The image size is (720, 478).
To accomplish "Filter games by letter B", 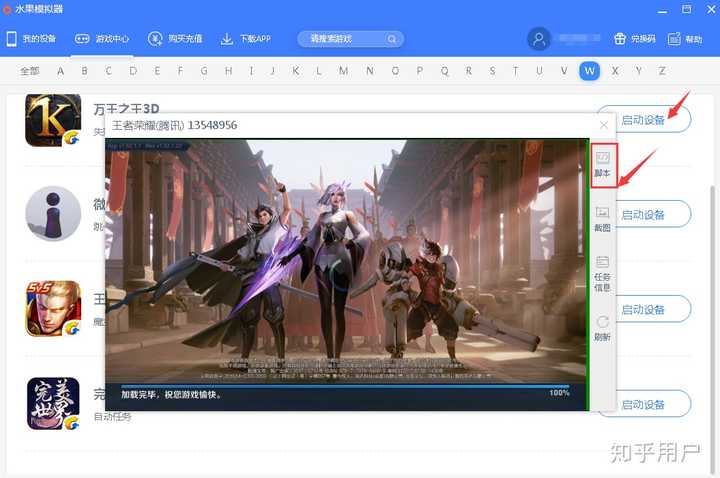I will coord(84,71).
